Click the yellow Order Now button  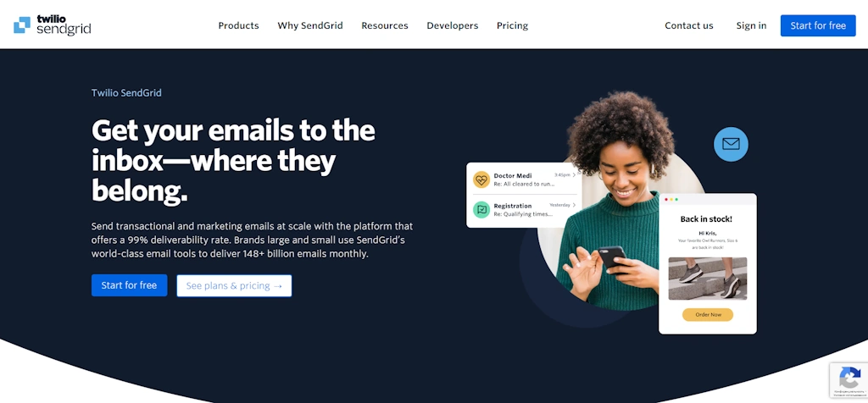[708, 315]
